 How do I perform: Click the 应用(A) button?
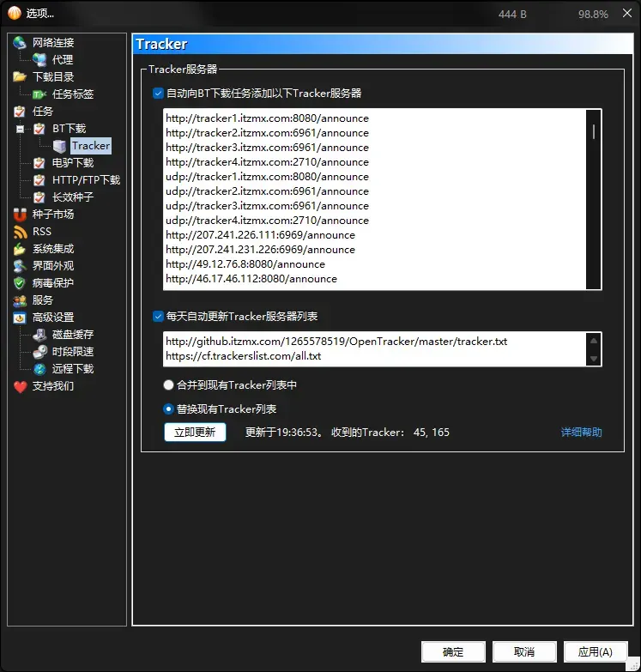click(596, 652)
